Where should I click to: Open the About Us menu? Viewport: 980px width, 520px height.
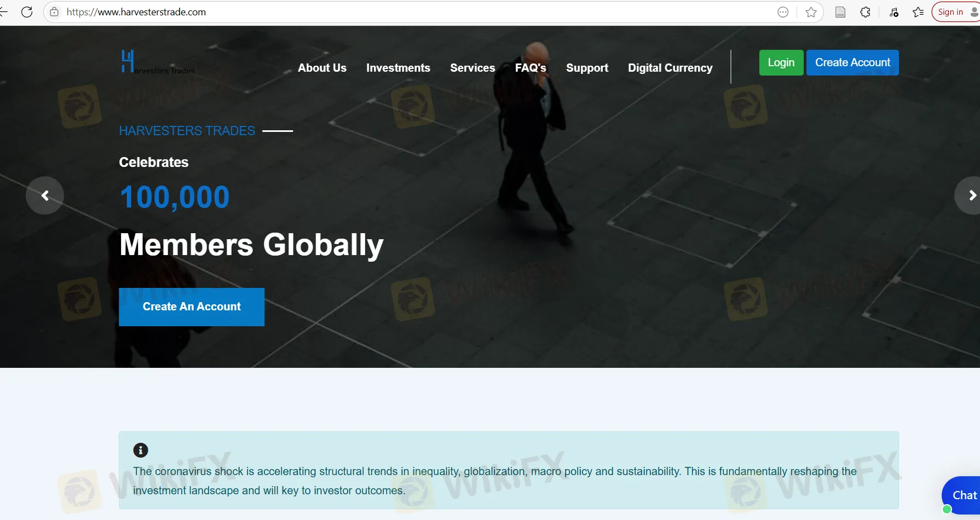(322, 68)
